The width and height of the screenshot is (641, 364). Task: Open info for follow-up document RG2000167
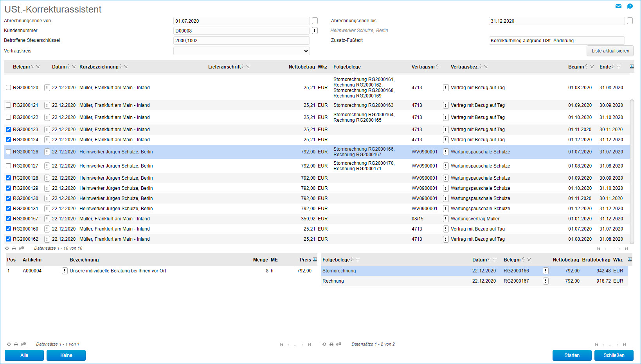[546, 281]
